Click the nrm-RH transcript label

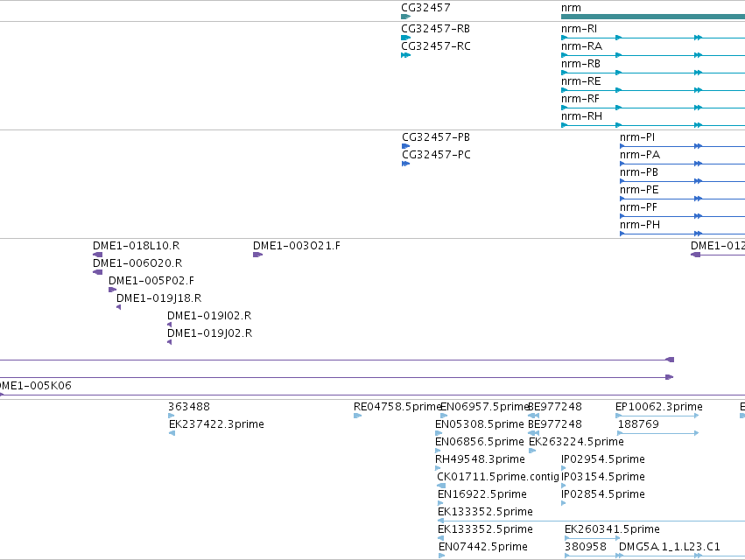click(x=581, y=116)
